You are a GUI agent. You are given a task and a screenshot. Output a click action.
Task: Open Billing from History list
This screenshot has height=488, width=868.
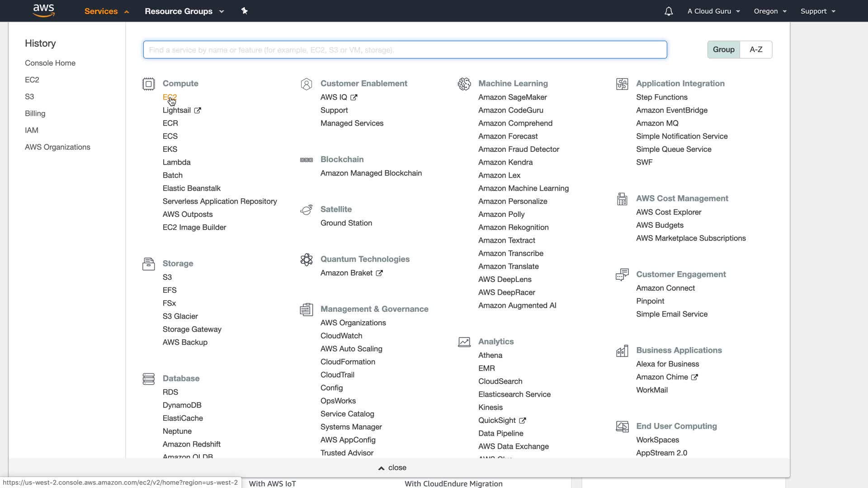(35, 113)
